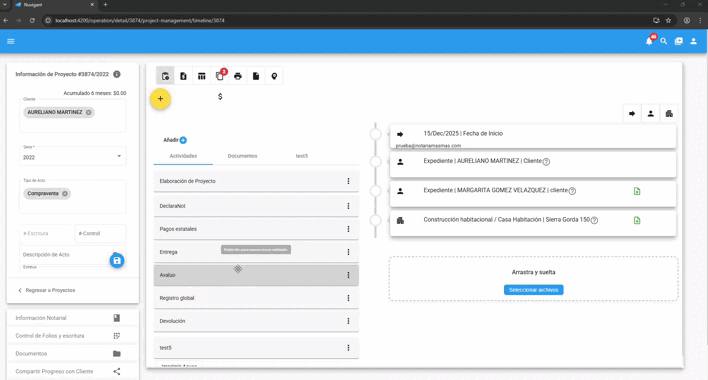The width and height of the screenshot is (708, 380).
Task: Filter timeline by arrow icon button
Action: (632, 114)
